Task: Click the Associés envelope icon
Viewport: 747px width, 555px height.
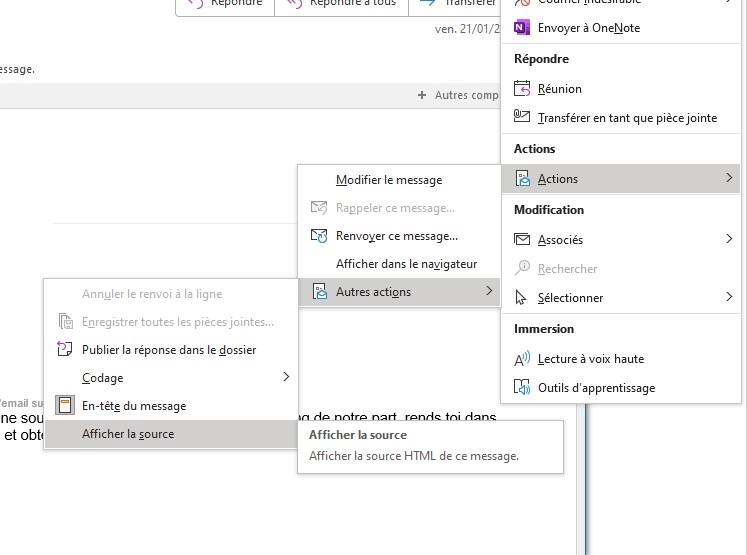Action: coord(521,240)
